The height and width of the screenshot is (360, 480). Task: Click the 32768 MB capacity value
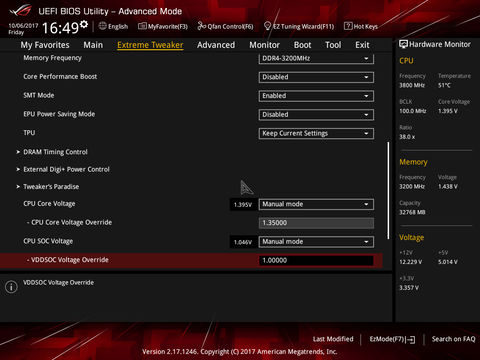pos(412,212)
